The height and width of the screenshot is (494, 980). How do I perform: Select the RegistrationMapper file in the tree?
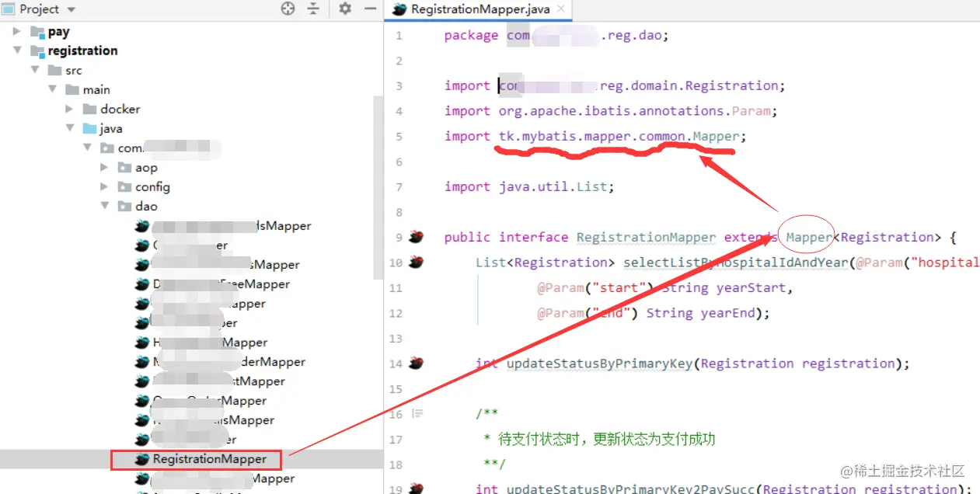pyautogui.click(x=210, y=459)
